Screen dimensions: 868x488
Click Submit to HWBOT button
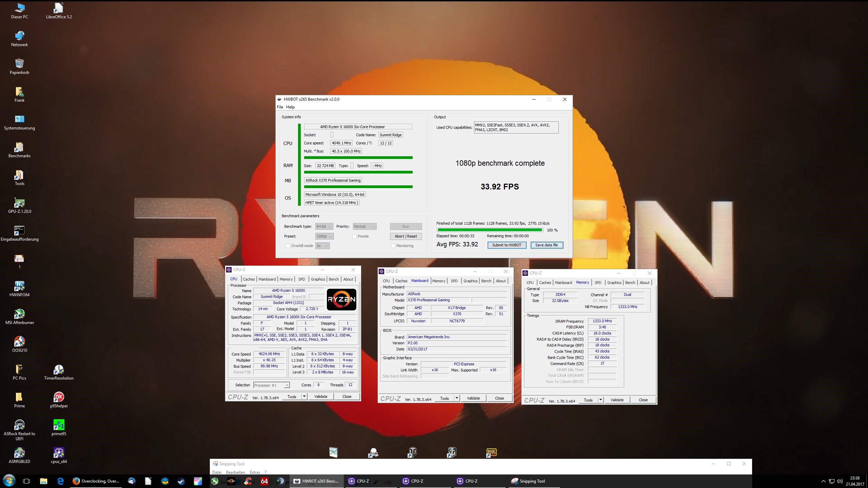tap(507, 245)
